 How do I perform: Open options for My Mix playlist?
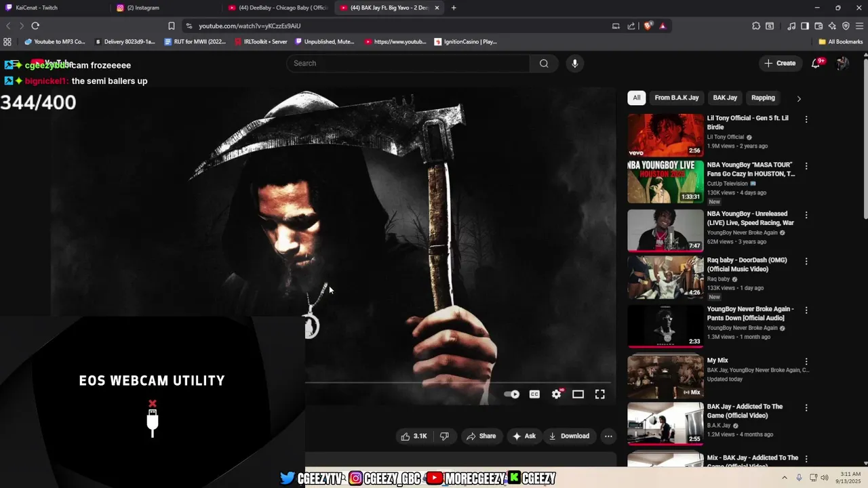(x=806, y=362)
